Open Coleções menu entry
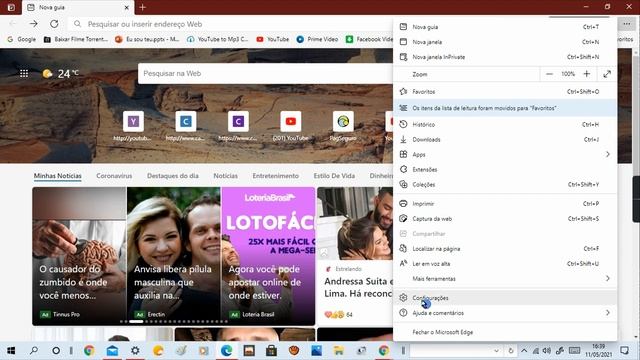Image resolution: width=640 pixels, height=360 pixels. (505, 184)
